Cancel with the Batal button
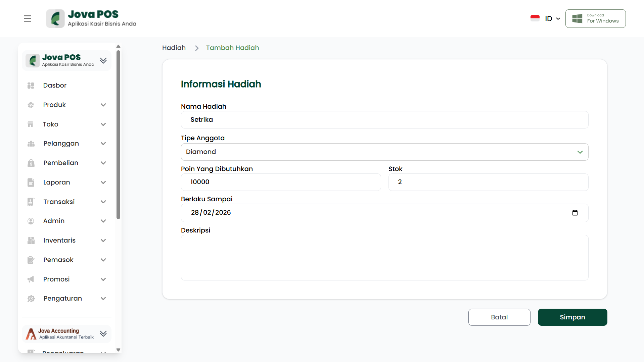644x362 pixels. click(499, 317)
